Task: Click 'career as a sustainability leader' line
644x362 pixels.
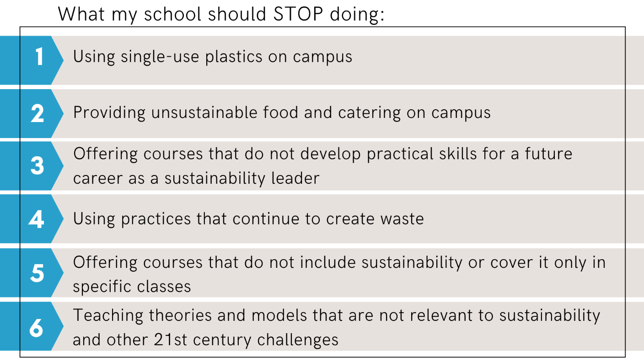Action: 196,178
